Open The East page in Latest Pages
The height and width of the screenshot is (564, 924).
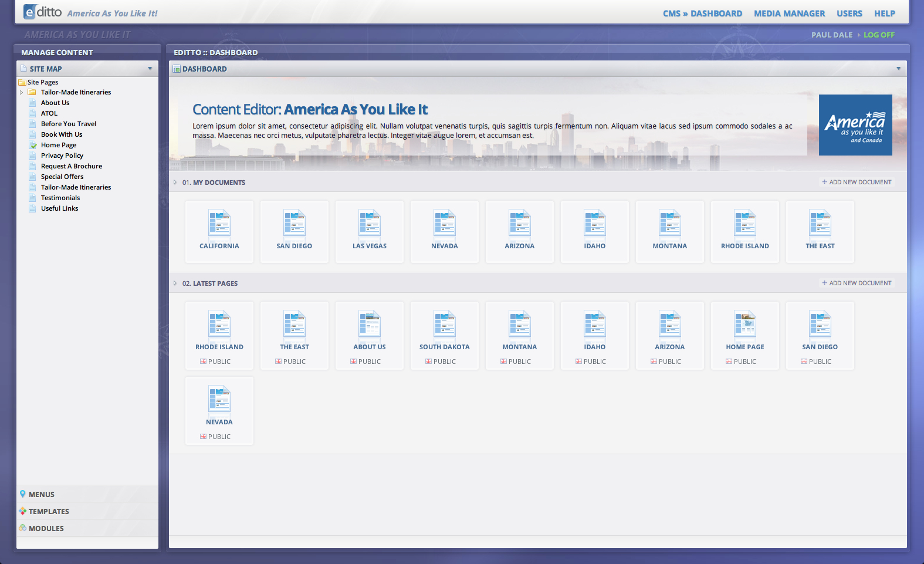(x=295, y=324)
